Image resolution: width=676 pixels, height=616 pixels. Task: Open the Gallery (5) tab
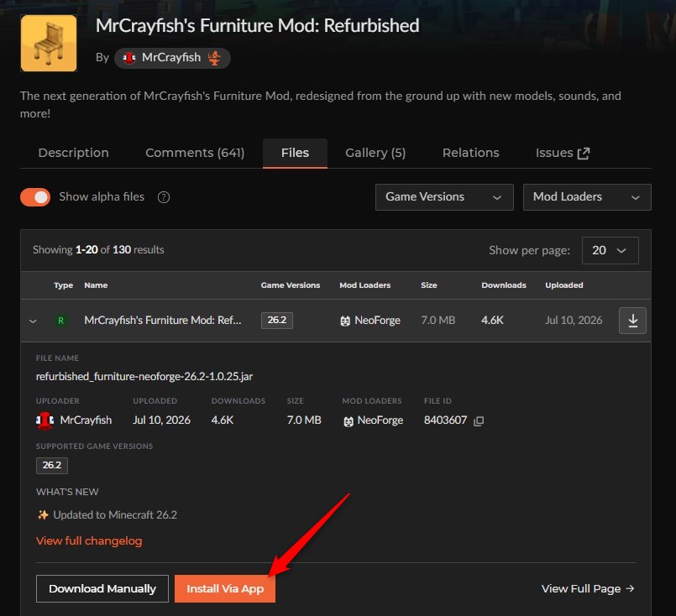pos(375,153)
